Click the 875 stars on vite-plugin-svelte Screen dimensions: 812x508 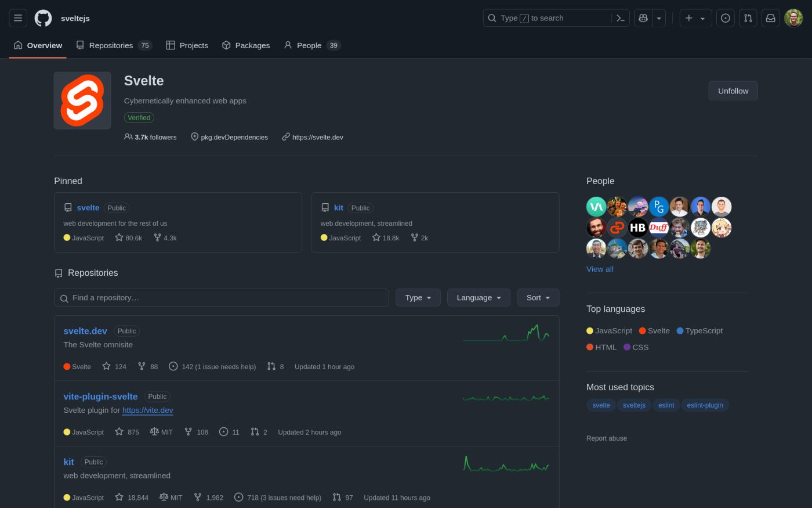pos(127,432)
